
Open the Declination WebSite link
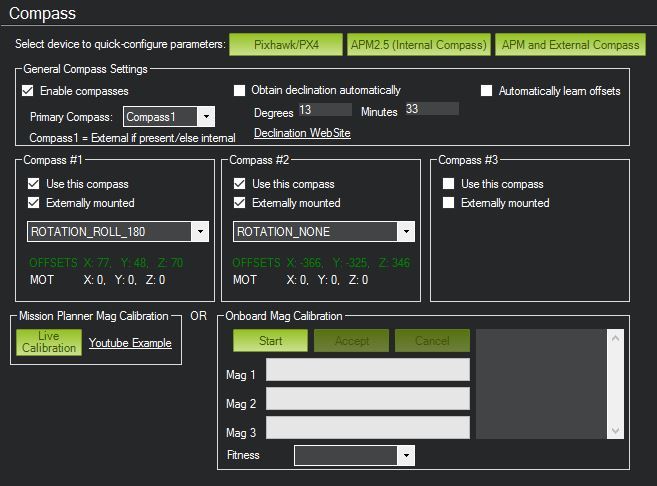pos(302,133)
